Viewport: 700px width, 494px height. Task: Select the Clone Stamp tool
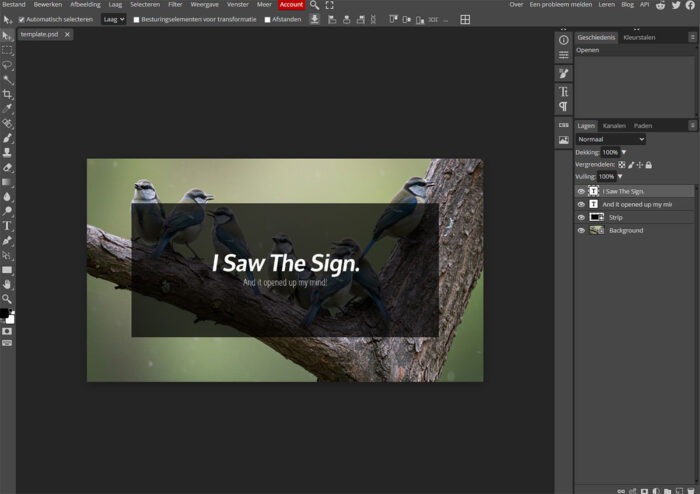pos(7,153)
